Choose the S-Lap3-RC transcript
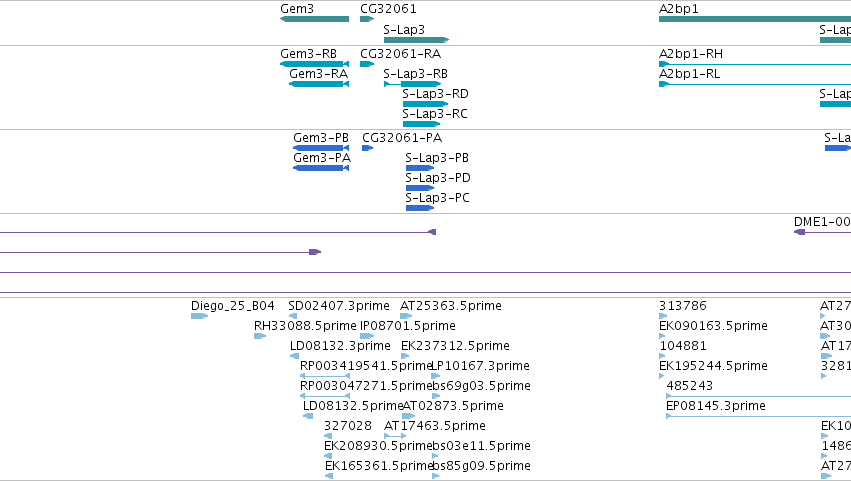851x481 pixels. click(x=421, y=124)
